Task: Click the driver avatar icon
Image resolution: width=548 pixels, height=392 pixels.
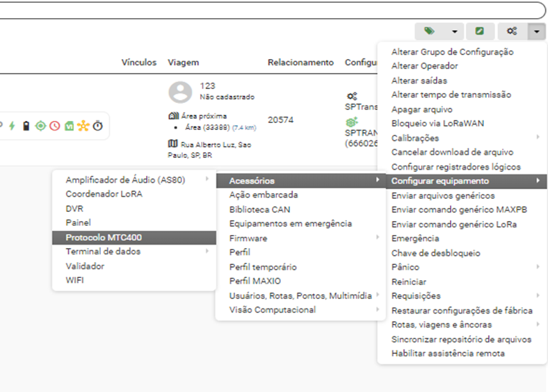Action: point(181,92)
